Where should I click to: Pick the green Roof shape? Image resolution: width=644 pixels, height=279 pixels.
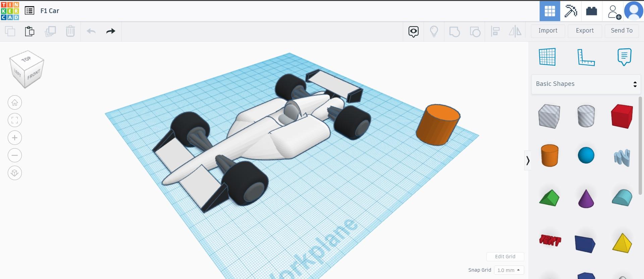tap(549, 198)
